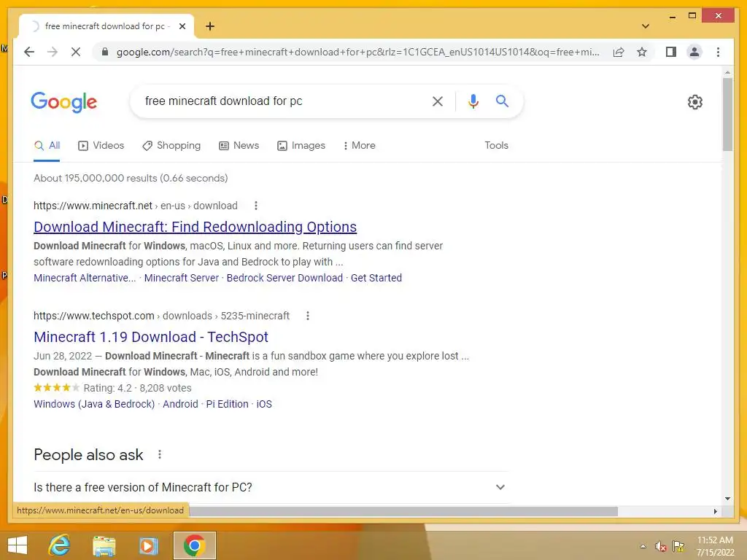Open the Bedrock Server Download sitelink
The width and height of the screenshot is (747, 560).
pos(285,278)
